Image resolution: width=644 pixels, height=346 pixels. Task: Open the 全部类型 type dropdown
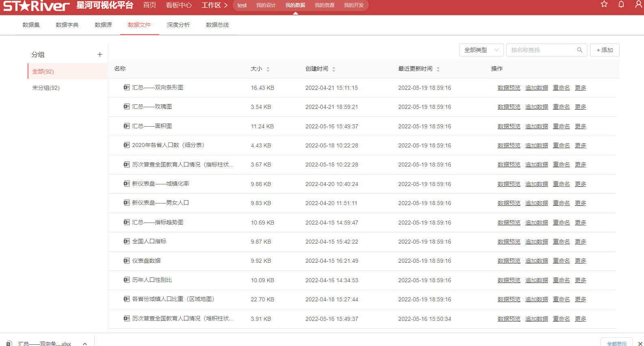pos(481,50)
